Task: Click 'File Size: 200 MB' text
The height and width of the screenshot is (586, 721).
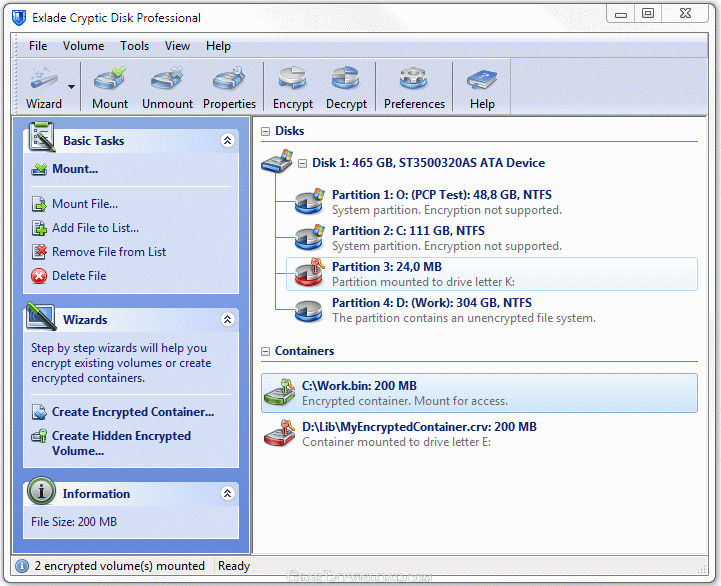Action: [74, 522]
